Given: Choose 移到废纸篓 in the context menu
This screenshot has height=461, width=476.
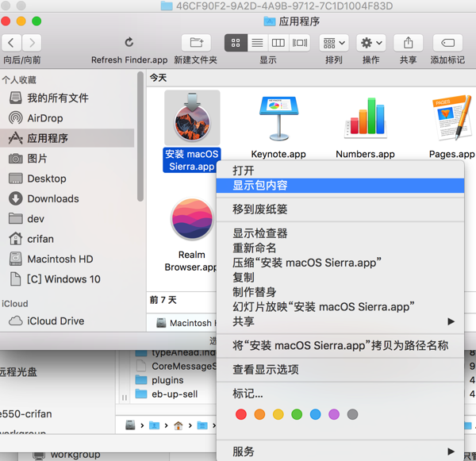Looking at the screenshot, I should pos(340,209).
